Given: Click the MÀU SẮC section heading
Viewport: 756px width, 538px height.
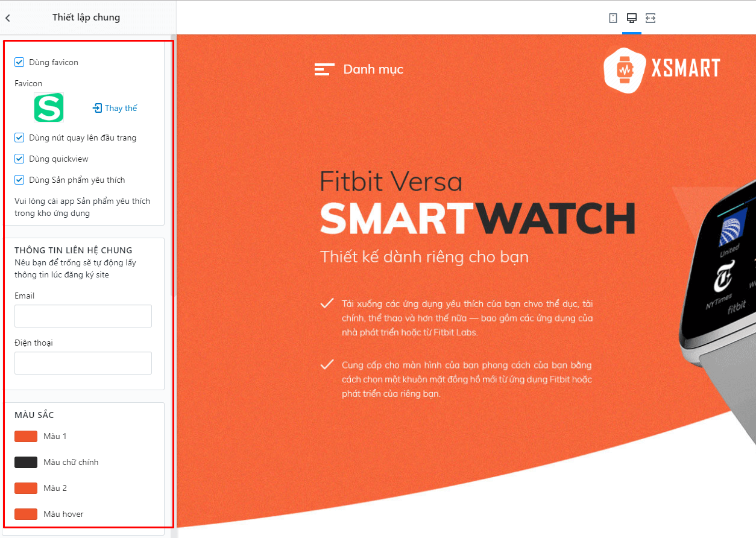Looking at the screenshot, I should 34,415.
